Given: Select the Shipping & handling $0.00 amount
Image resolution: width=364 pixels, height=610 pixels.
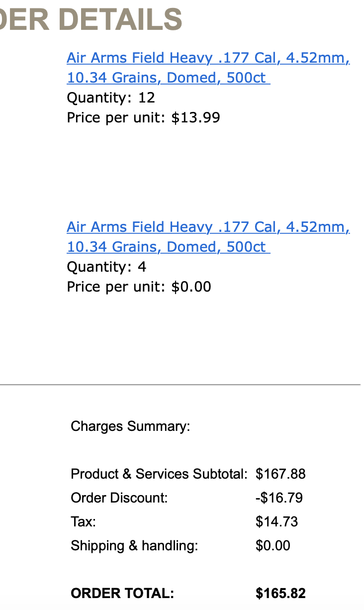Looking at the screenshot, I should (x=273, y=545).
